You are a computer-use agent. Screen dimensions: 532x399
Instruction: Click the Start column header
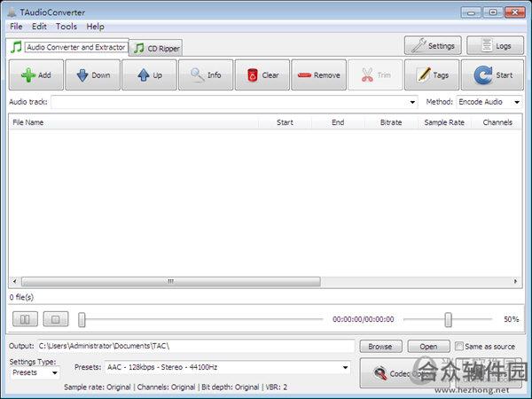(285, 122)
